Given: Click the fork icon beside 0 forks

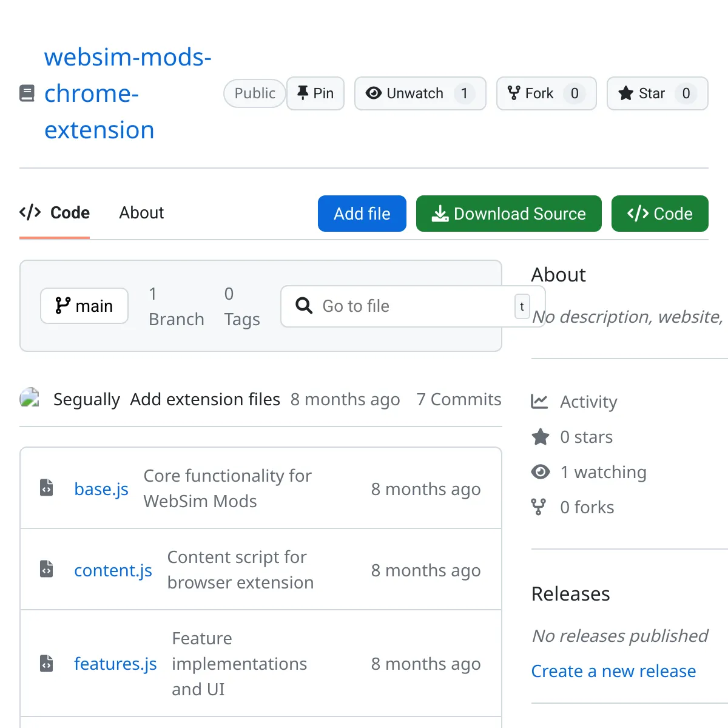Looking at the screenshot, I should click(538, 507).
